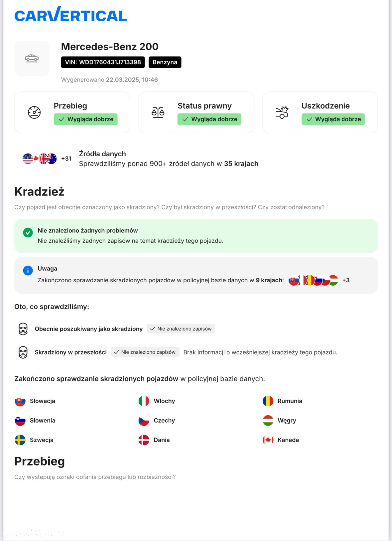This screenshot has height=541, width=392.
Task: Click Uszkodzenie 'Wygląda dobrze' status badge
Action: (333, 119)
